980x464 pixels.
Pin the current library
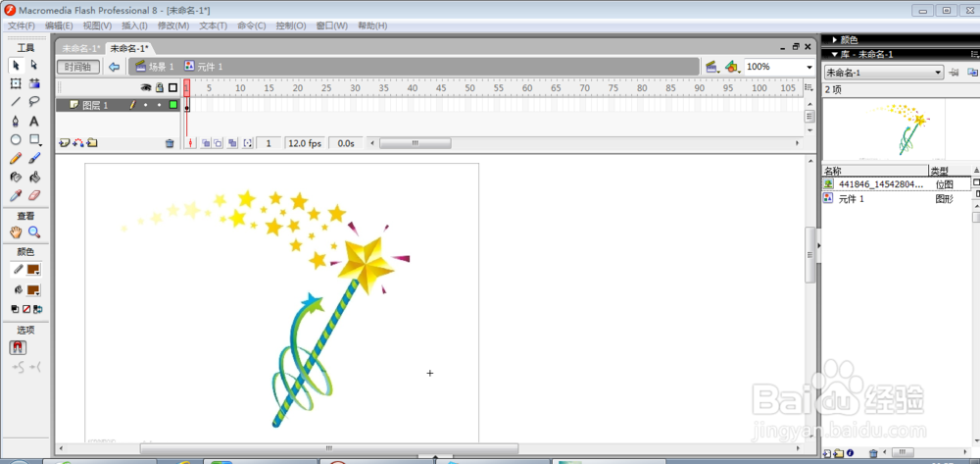pos(954,73)
